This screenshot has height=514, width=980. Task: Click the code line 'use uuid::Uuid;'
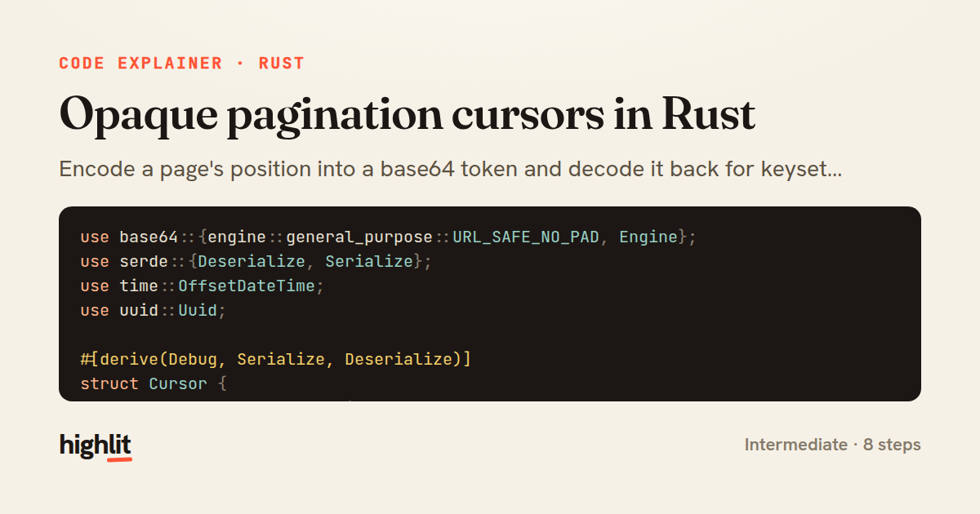click(x=153, y=311)
